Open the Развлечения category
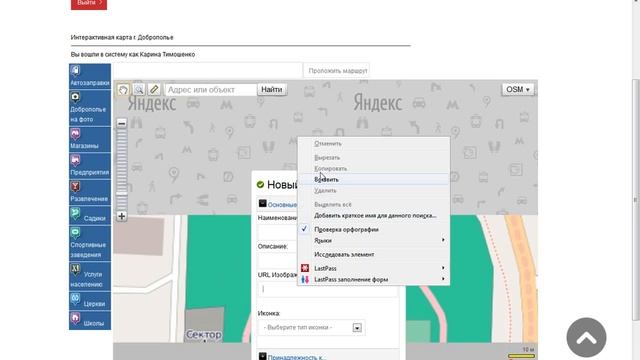The image size is (640, 360). [x=90, y=192]
